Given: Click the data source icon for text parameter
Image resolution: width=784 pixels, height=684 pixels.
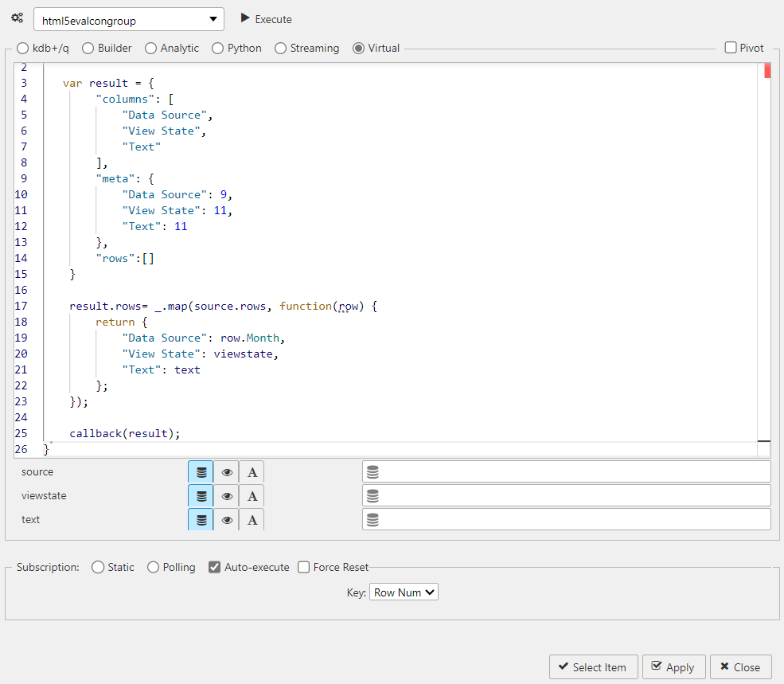Looking at the screenshot, I should click(200, 519).
